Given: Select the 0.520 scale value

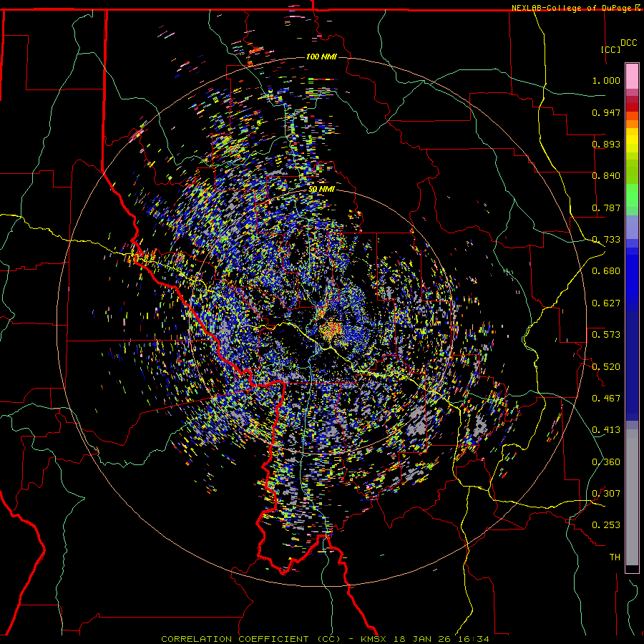Looking at the screenshot, I should click(x=606, y=367).
